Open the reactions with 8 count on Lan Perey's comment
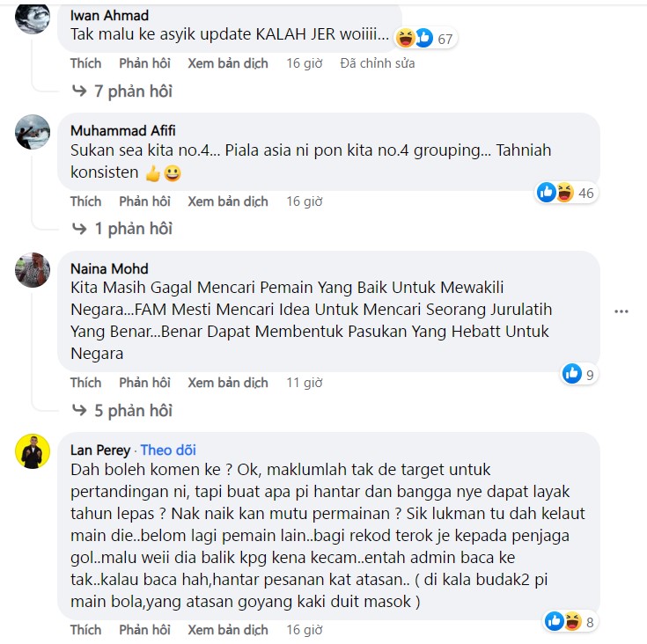This screenshot has height=644, width=647. (x=570, y=622)
